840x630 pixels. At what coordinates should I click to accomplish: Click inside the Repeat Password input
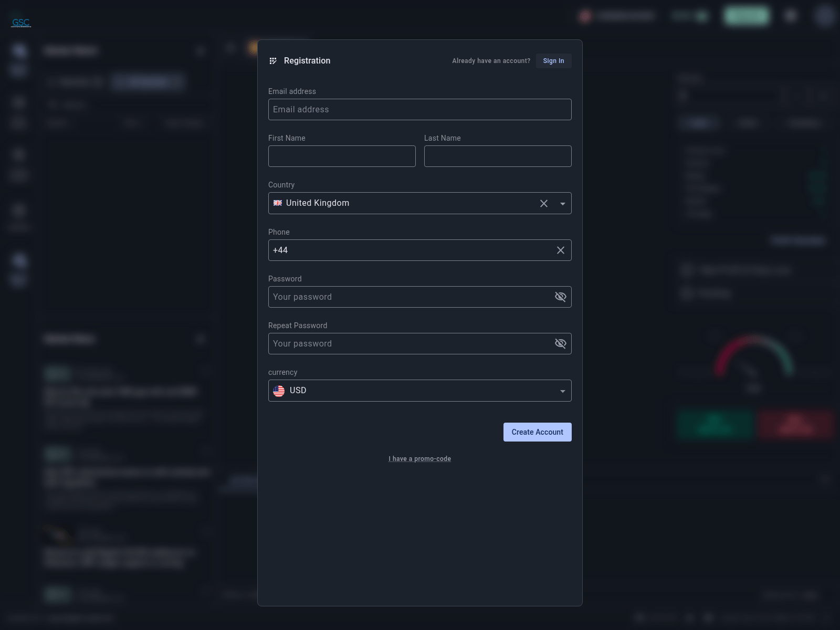(409, 344)
